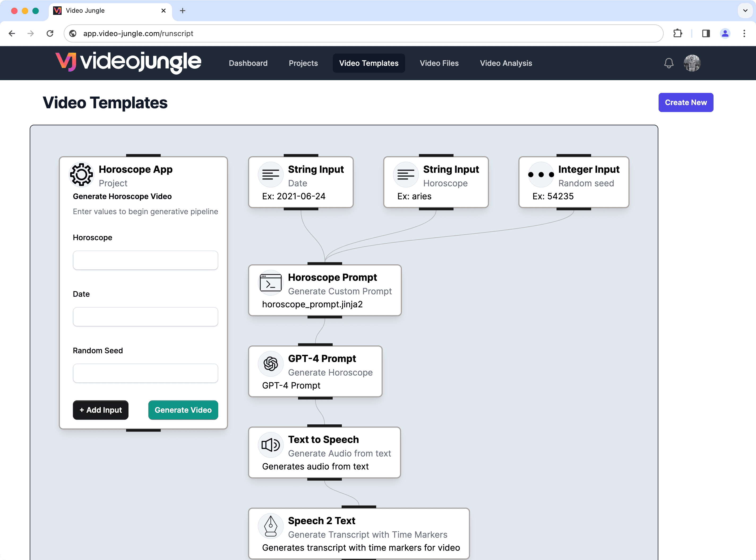Viewport: 756px width, 560px height.
Task: Click the 'Random seed' subtitle
Action: [x=586, y=183]
